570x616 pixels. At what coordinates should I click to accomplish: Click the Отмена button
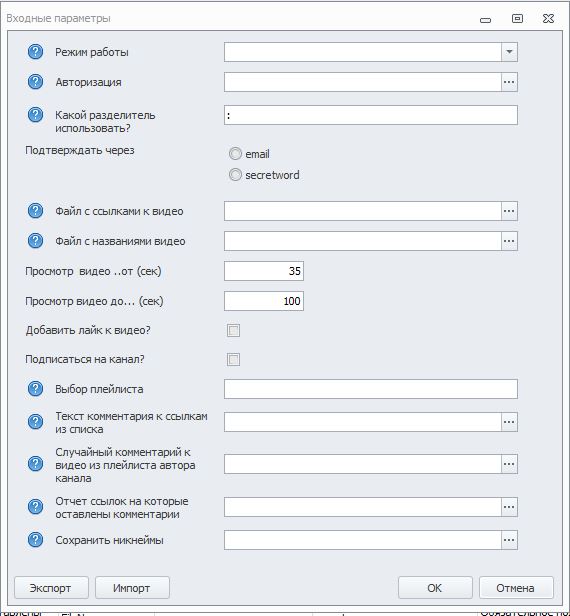[x=516, y=588]
